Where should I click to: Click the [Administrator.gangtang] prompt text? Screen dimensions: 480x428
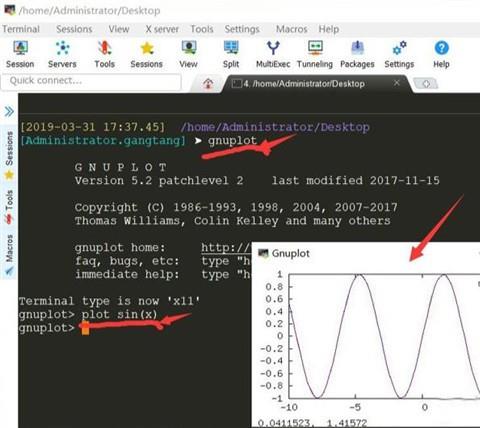[x=102, y=141]
